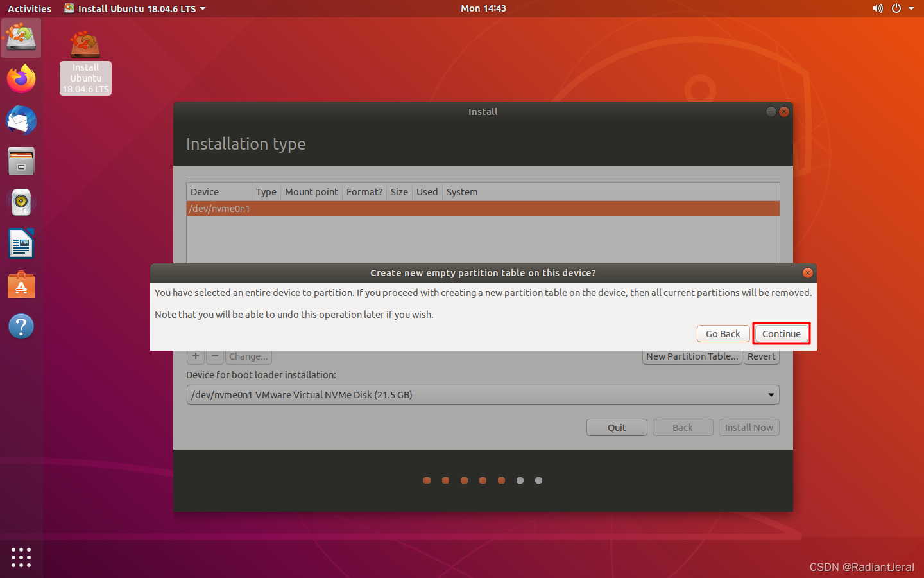This screenshot has width=924, height=578.
Task: Close the partition table confirmation dialog
Action: (x=808, y=273)
